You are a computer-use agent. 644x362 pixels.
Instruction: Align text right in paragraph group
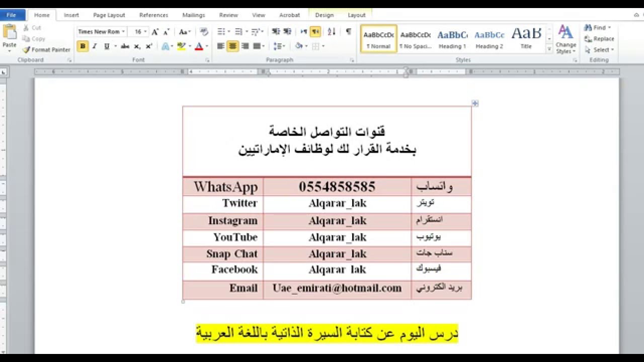[245, 46]
